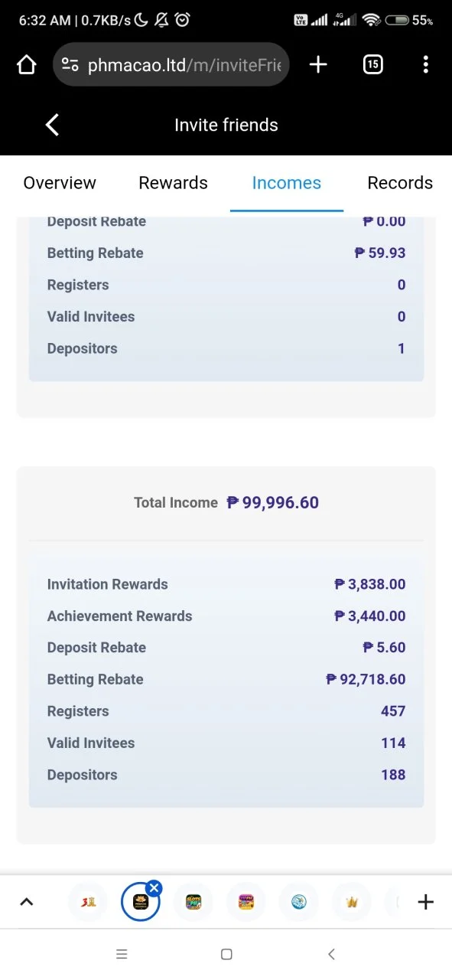Expand tab group strip with up chevron
Screen dimensions: 452x980
pos(26,902)
